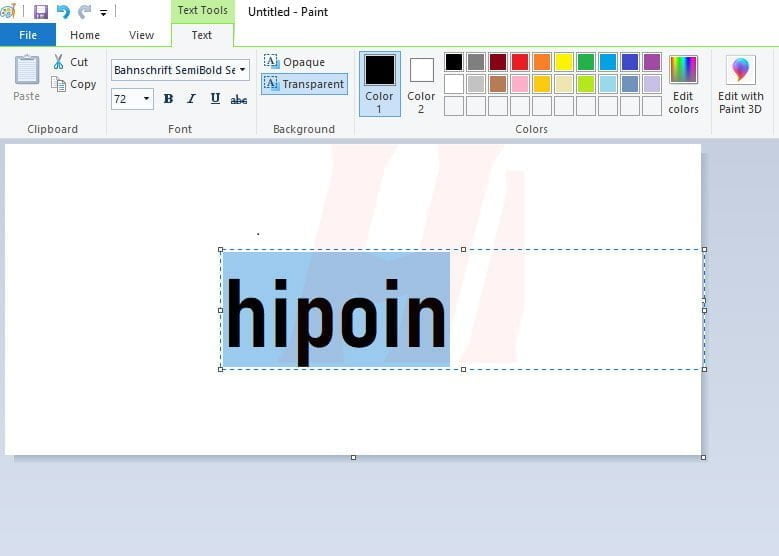The image size is (779, 556).
Task: Click the Paste clipboard button
Action: (x=26, y=78)
